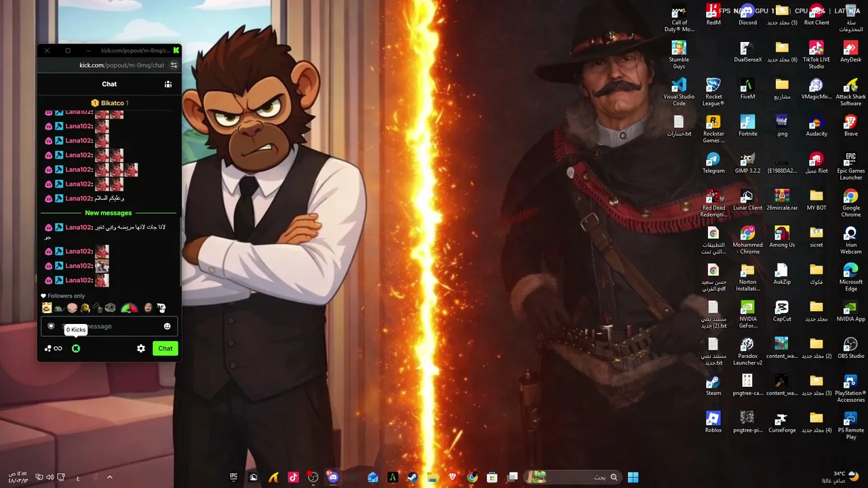Image resolution: width=868 pixels, height=488 pixels.
Task: Launch Brave browser desktop shortcut
Action: click(851, 126)
